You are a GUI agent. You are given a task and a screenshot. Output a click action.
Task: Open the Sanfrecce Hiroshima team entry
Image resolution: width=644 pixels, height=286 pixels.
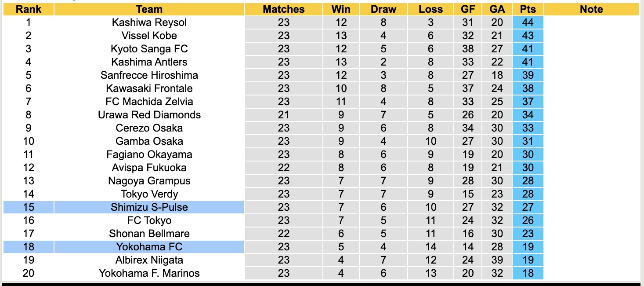(149, 75)
